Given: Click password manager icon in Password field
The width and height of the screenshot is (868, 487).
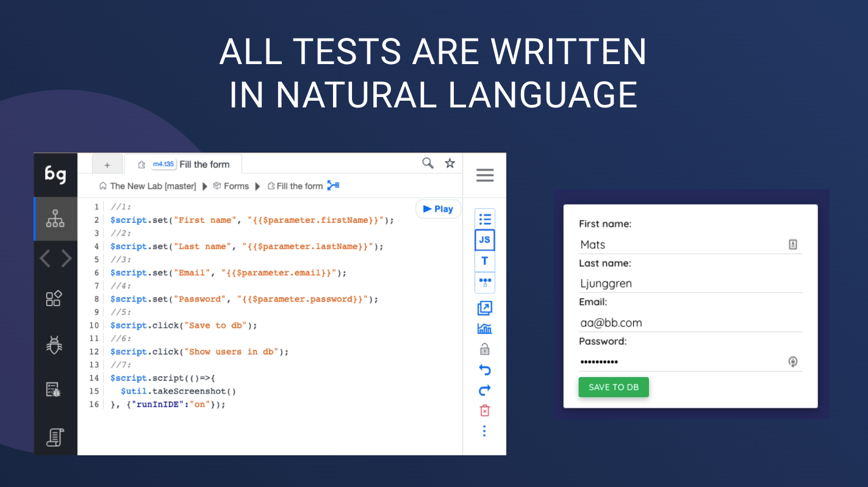Looking at the screenshot, I should click(793, 362).
